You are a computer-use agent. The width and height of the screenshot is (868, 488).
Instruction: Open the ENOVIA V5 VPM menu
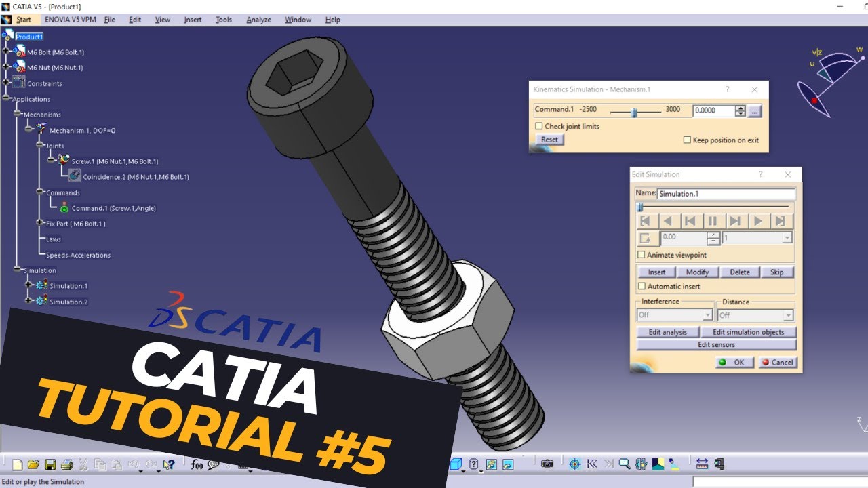[x=71, y=20]
